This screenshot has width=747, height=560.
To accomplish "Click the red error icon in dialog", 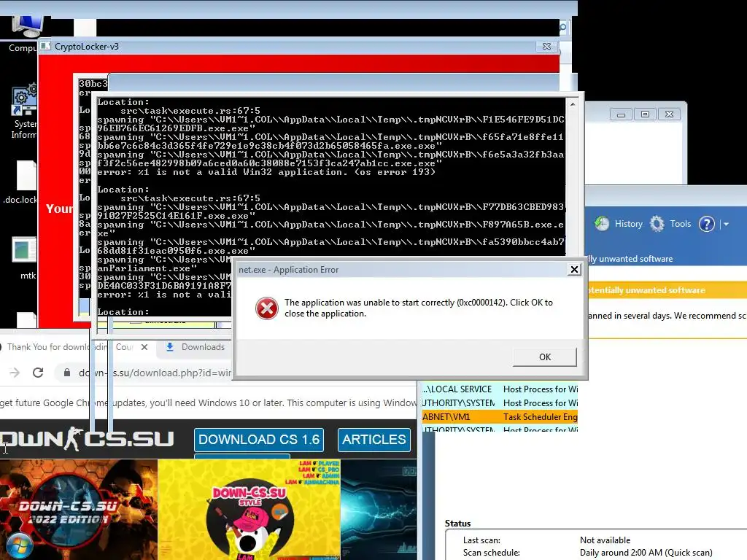I will [267, 308].
